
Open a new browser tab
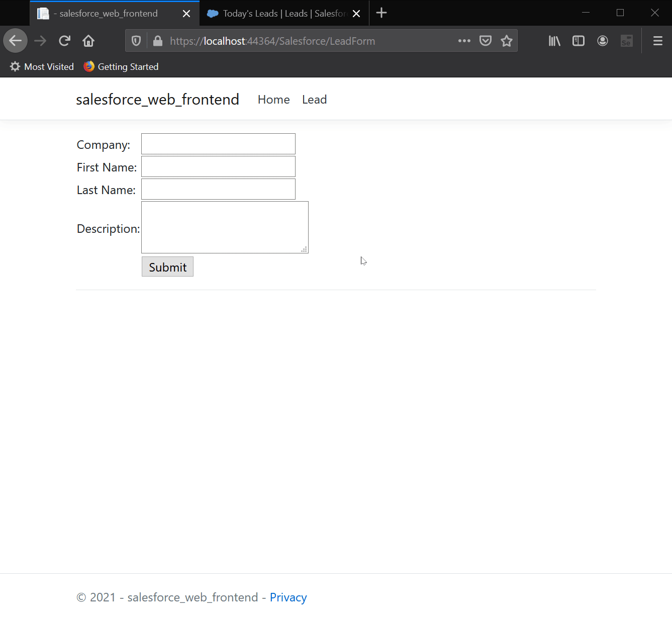pos(381,13)
